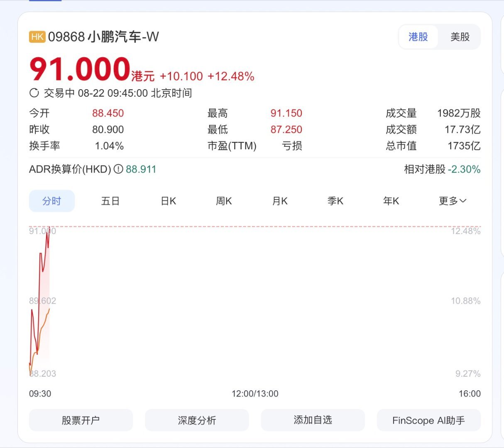Image resolution: width=504 pixels, height=448 pixels.
Task: Click the 相对港股 value -2.30%
Action: click(x=464, y=169)
